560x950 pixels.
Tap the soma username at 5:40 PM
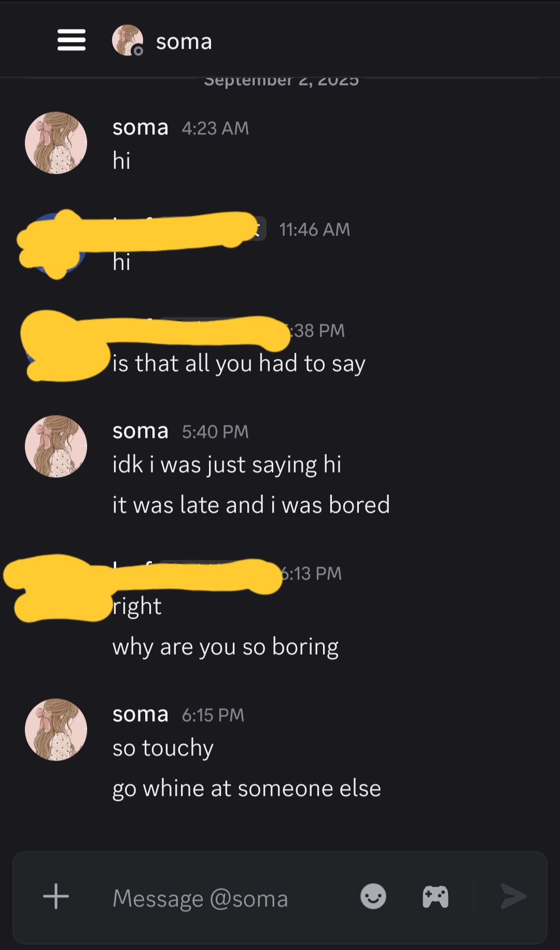pos(141,431)
